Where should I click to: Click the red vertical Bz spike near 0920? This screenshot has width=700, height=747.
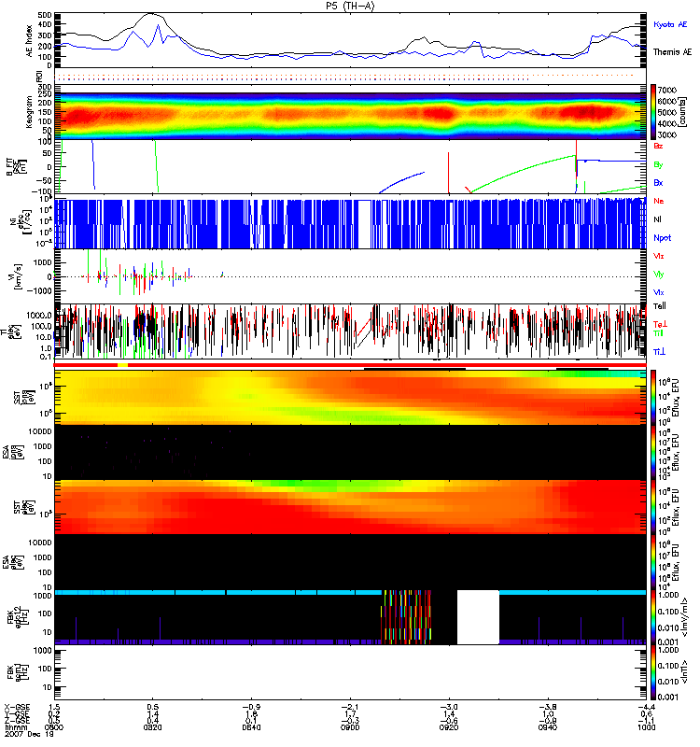coord(449,173)
